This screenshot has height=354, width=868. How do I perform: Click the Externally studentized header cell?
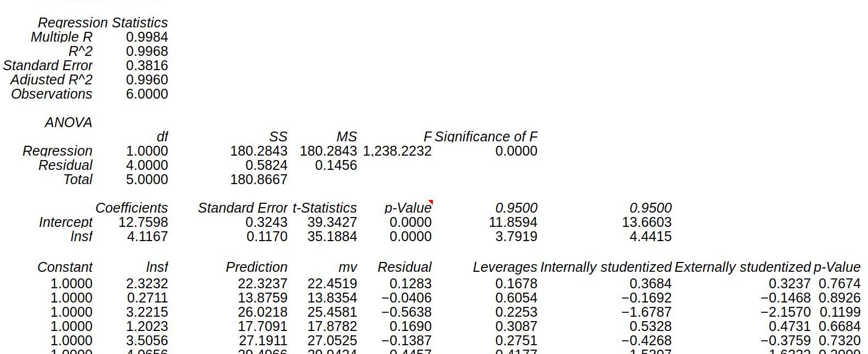(742, 267)
